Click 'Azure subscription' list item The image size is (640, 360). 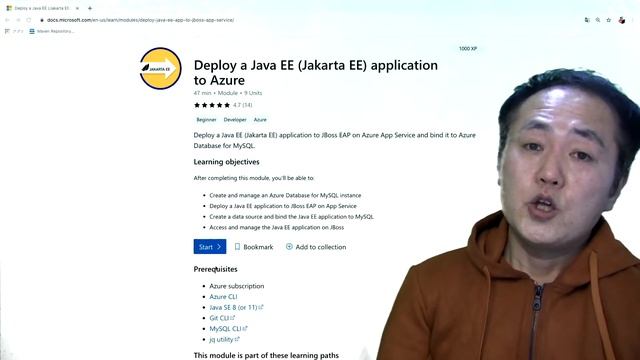[237, 286]
